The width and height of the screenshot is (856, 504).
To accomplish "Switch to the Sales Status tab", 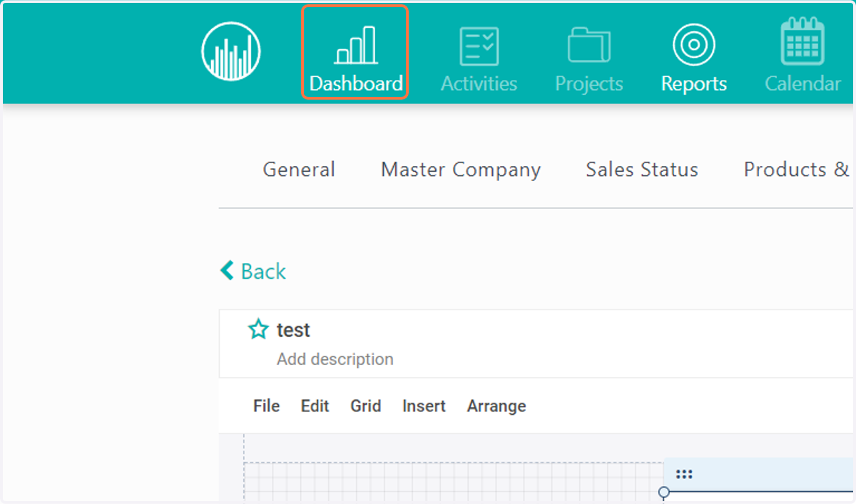I will point(642,170).
